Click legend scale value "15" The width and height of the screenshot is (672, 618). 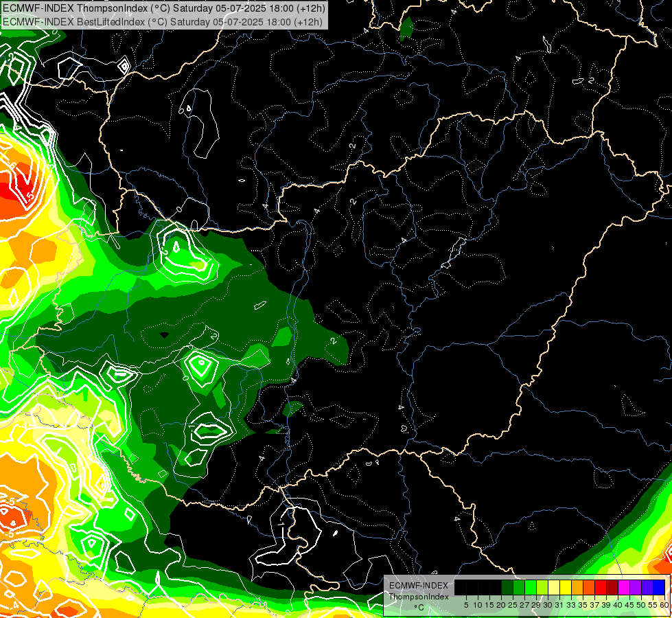(x=490, y=605)
